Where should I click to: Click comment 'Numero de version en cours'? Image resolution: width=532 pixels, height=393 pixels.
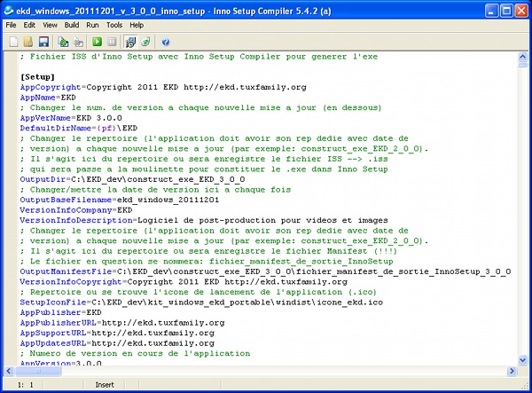pos(135,353)
